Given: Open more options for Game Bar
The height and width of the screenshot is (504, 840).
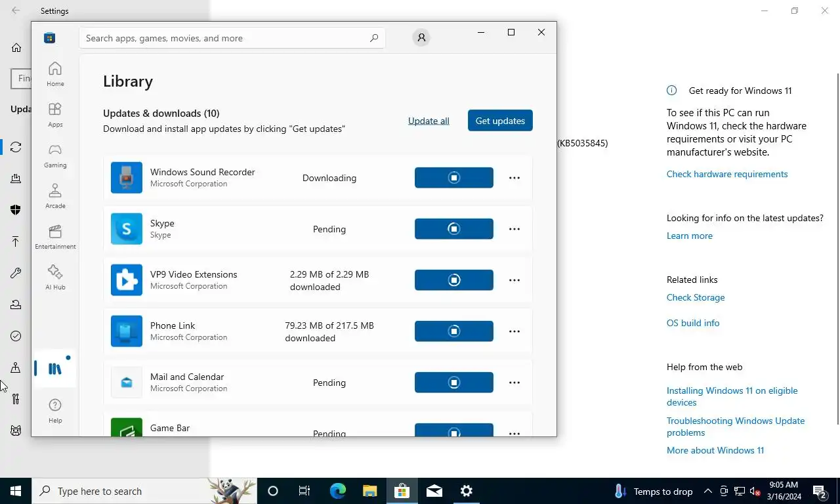Looking at the screenshot, I should pyautogui.click(x=514, y=432).
